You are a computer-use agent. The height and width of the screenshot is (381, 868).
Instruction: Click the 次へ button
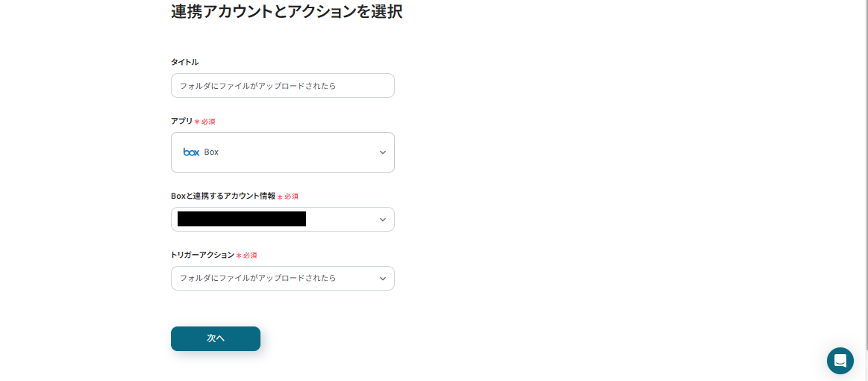(x=216, y=338)
